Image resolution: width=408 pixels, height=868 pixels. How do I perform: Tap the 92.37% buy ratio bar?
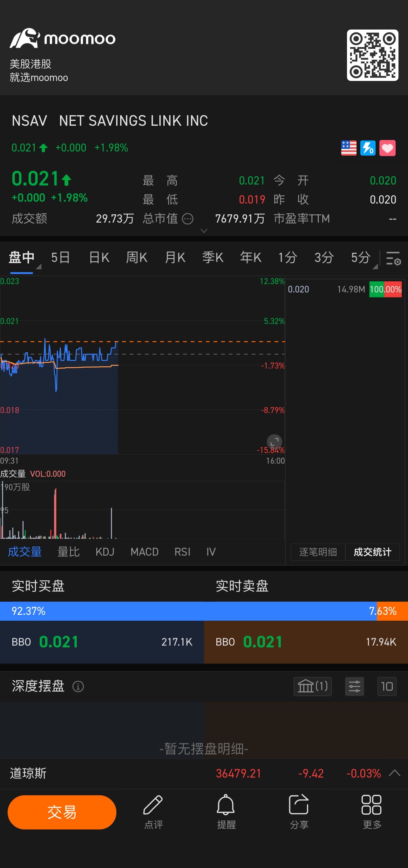click(188, 611)
